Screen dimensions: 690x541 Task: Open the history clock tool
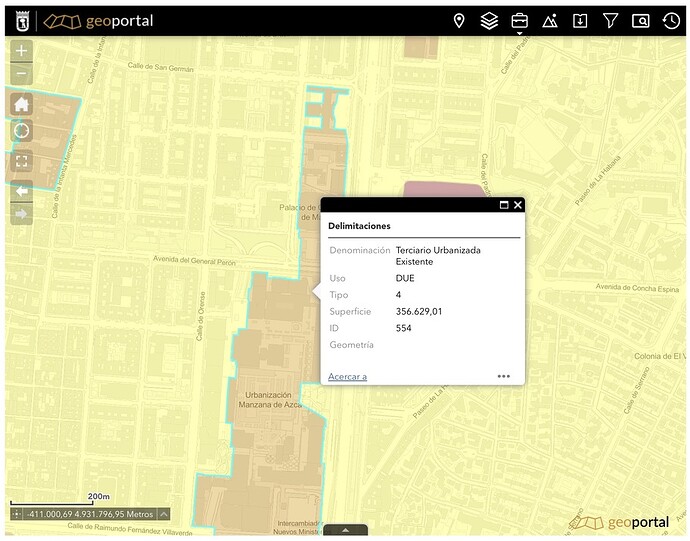[x=671, y=21]
